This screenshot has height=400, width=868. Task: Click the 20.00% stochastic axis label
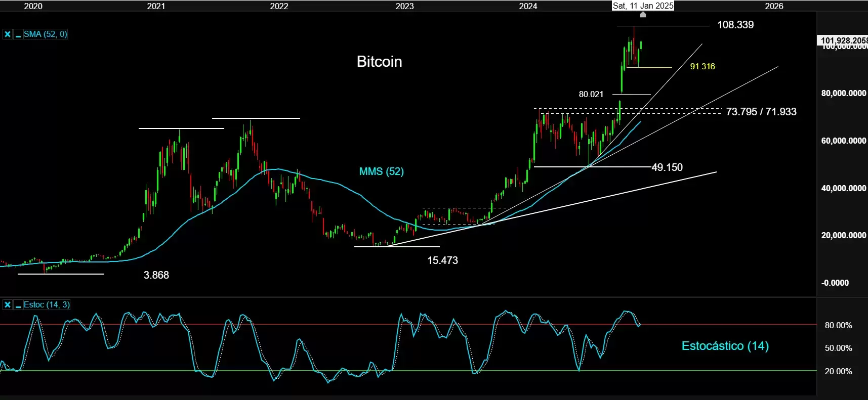pyautogui.click(x=838, y=371)
